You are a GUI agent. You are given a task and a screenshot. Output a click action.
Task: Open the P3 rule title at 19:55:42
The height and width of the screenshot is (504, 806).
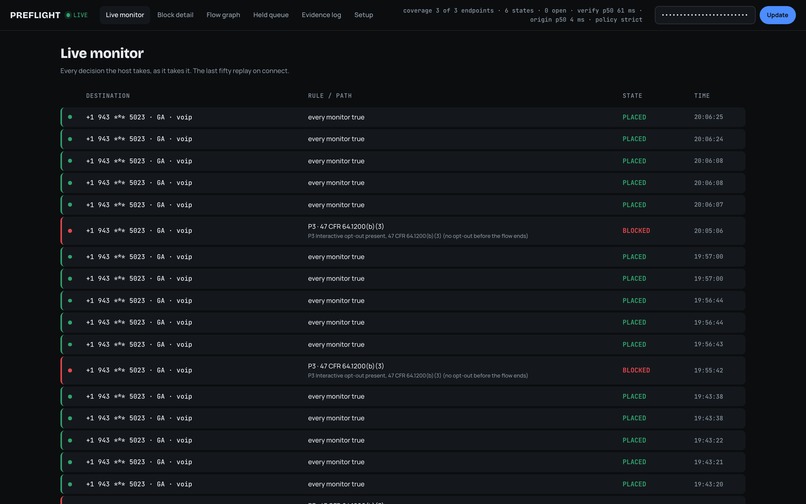pyautogui.click(x=346, y=366)
